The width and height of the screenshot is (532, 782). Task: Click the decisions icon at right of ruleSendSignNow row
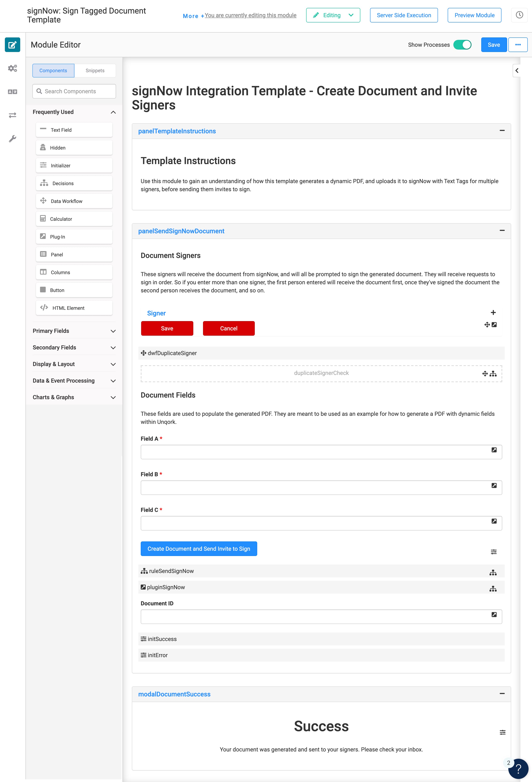[x=493, y=573]
